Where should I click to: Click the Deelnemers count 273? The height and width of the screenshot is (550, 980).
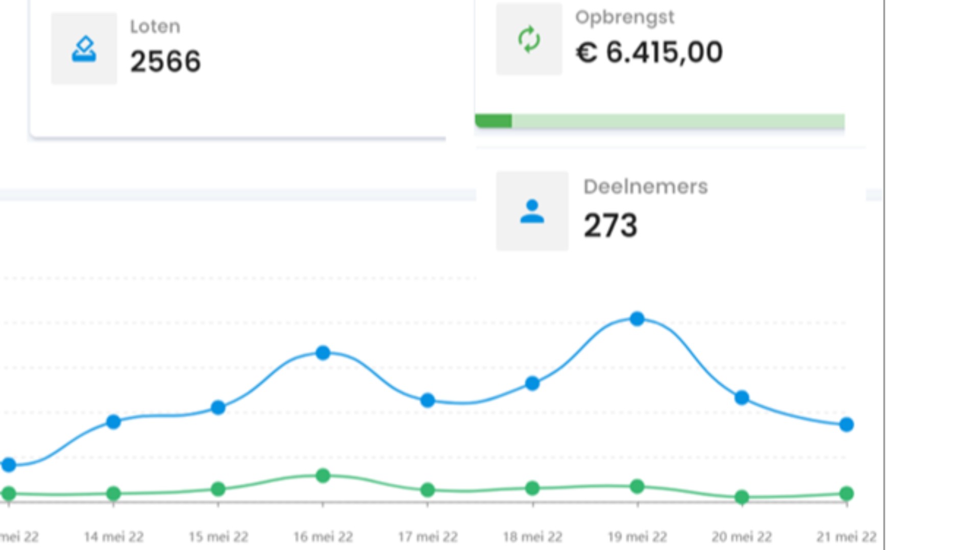click(610, 226)
